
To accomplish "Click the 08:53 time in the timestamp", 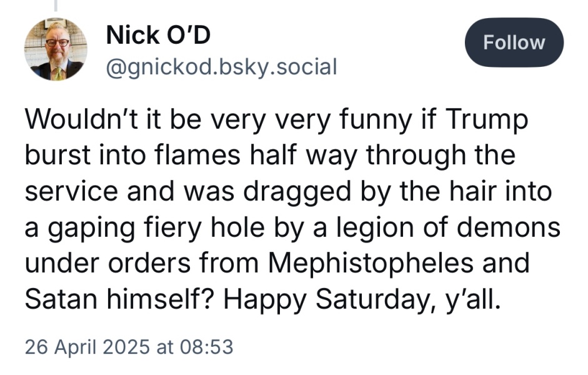I will pos(206,347).
